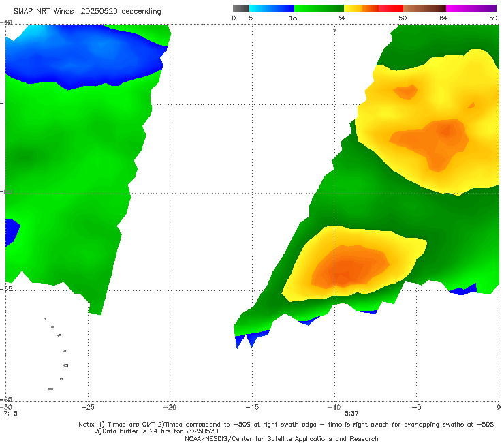Click the blue low-wind region at top left
Image resolution: width=504 pixels, height=443 pixels.
[x=84, y=57]
